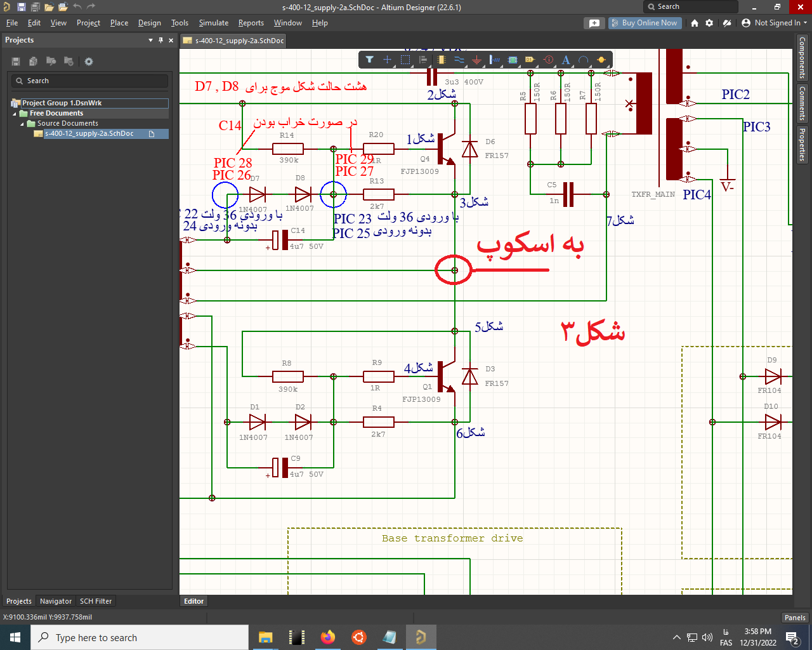The width and height of the screenshot is (812, 650).
Task: Open the Comments side panel
Action: pos(802,103)
